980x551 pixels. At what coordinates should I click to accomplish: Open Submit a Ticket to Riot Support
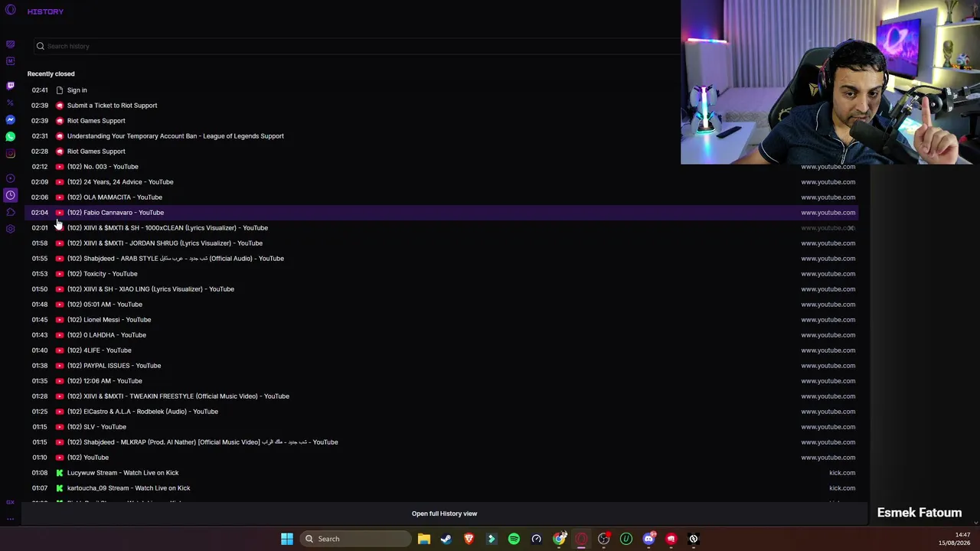coord(441,106)
